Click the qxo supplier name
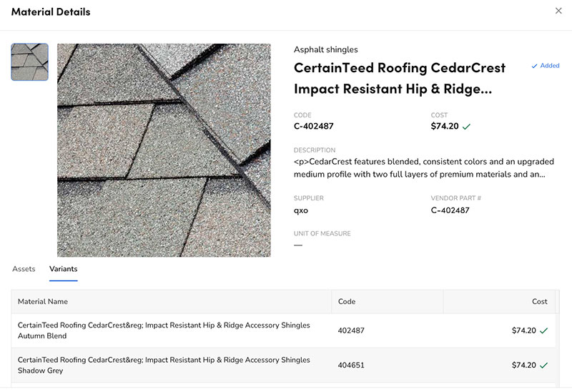Viewport: 572px width, 392px height. pyautogui.click(x=301, y=210)
